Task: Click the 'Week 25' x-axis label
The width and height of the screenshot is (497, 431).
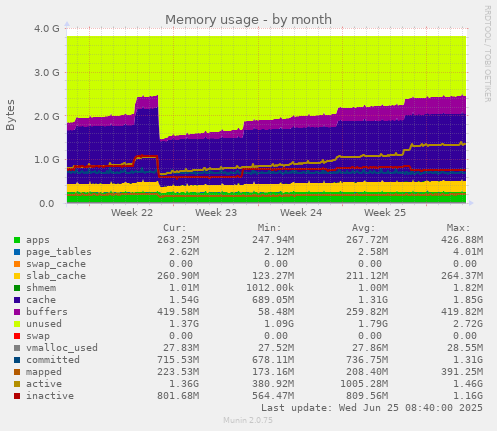Action: pos(385,213)
